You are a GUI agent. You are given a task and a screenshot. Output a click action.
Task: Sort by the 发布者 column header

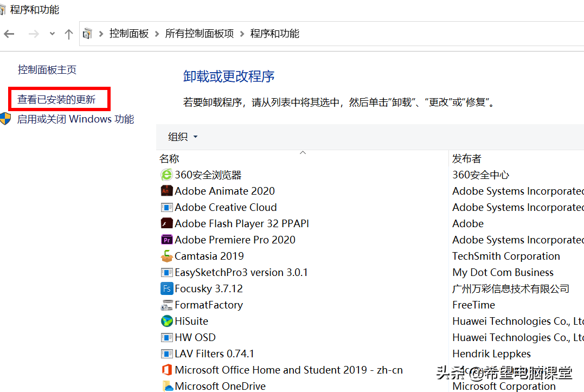pyautogui.click(x=467, y=158)
